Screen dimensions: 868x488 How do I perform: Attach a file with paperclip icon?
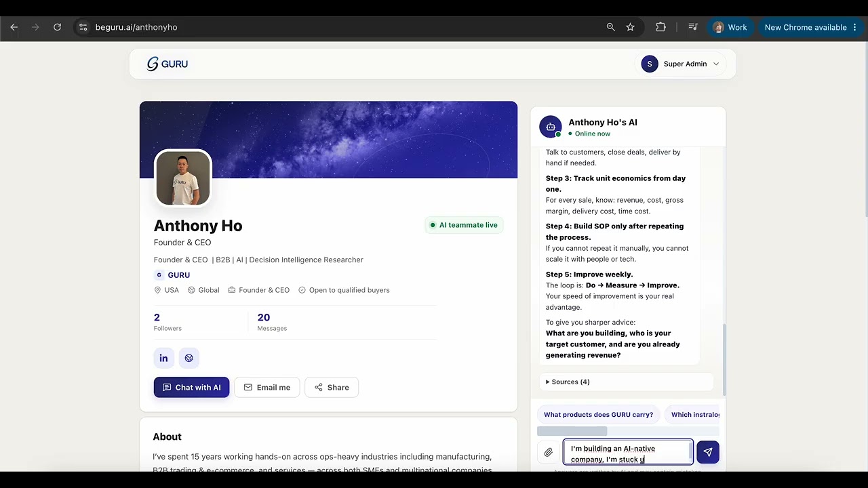548,452
